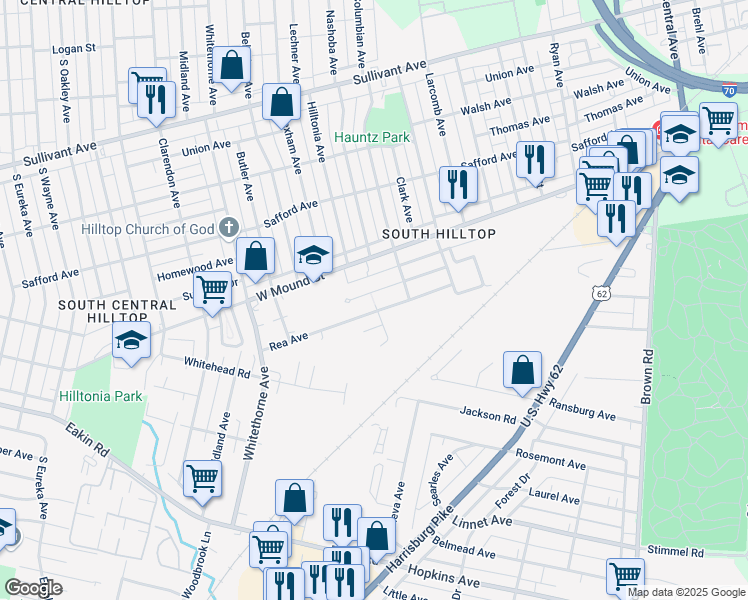Click the W Mound St label
Image resolution: width=748 pixels, height=600 pixels.
290,287
